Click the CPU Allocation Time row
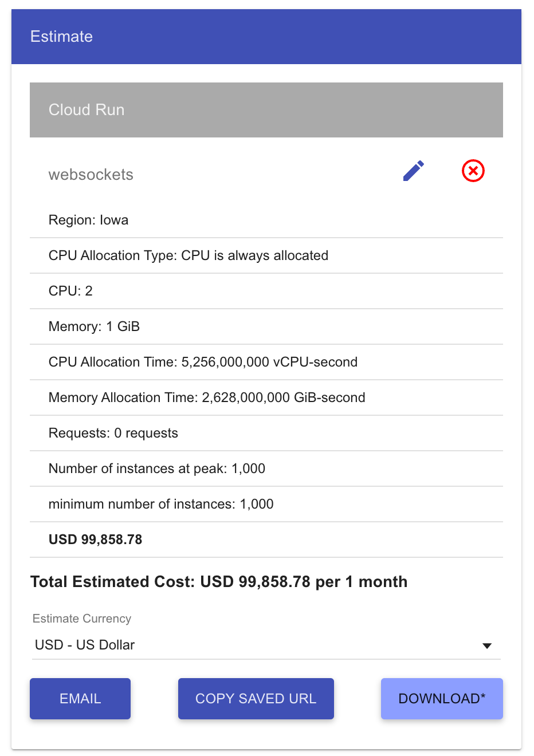 (203, 362)
